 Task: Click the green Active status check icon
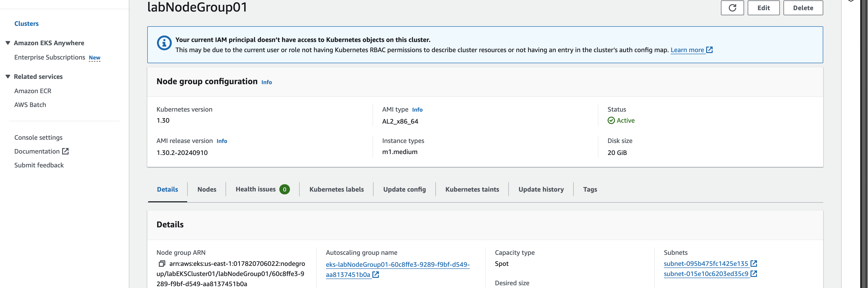tap(611, 120)
